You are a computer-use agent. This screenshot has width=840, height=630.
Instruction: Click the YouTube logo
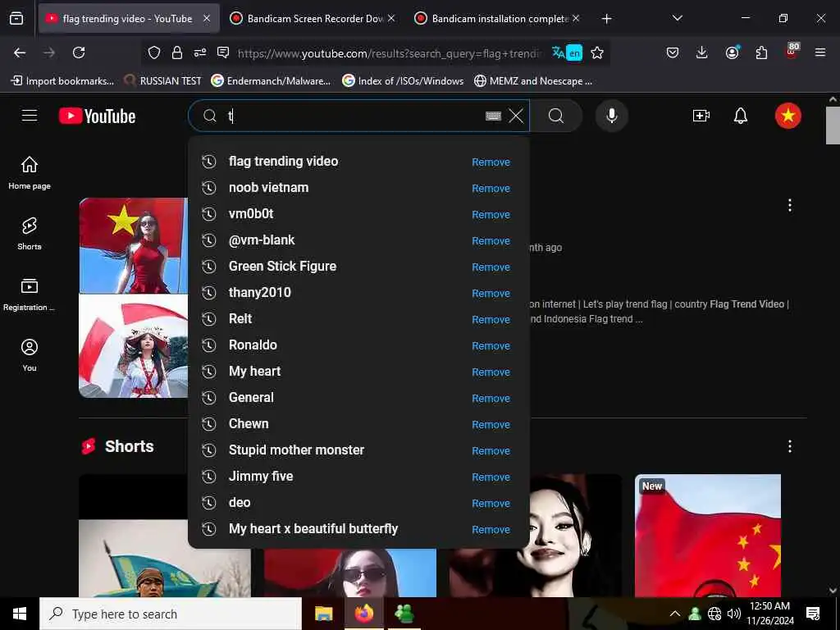pyautogui.click(x=97, y=116)
